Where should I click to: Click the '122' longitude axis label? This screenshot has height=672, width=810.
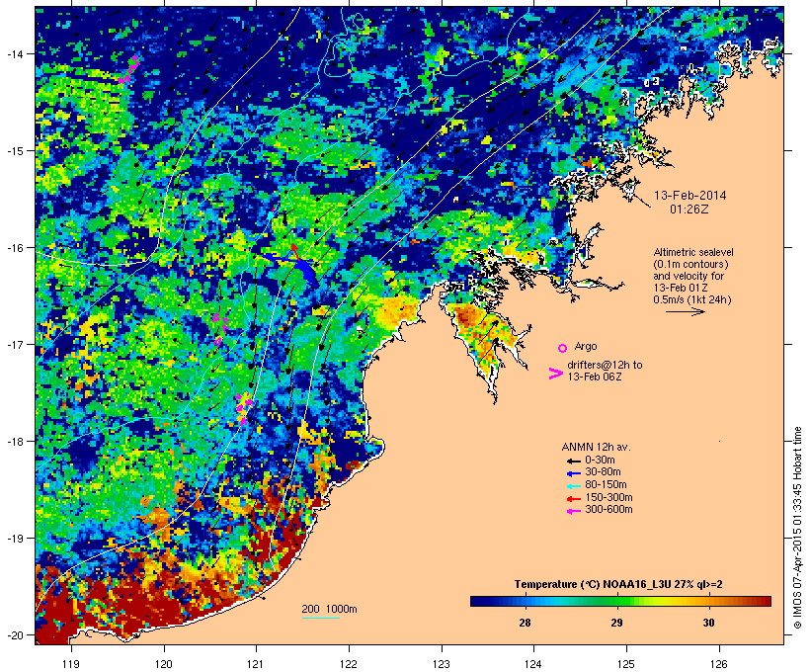coord(349,664)
